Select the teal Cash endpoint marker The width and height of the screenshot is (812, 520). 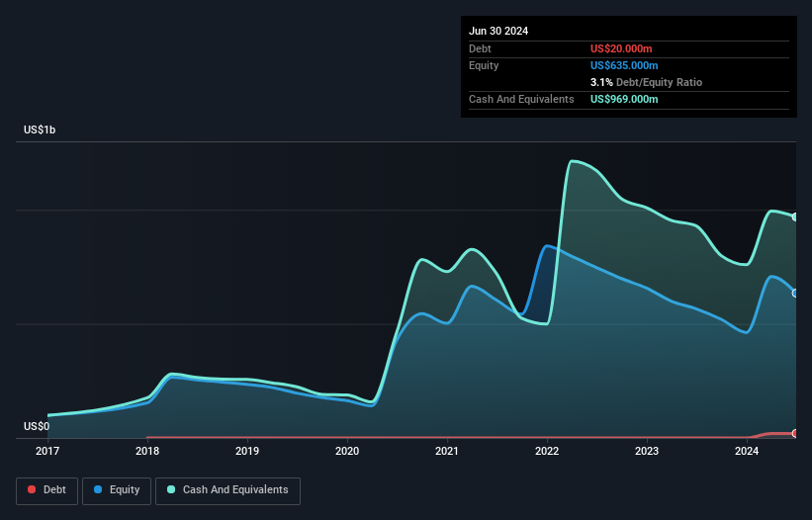click(x=795, y=217)
